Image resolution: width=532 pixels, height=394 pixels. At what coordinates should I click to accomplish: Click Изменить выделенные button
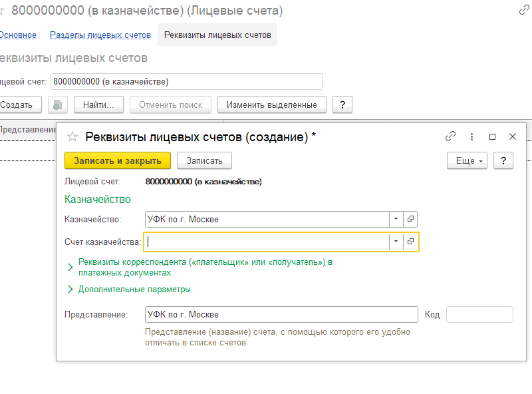tap(272, 104)
